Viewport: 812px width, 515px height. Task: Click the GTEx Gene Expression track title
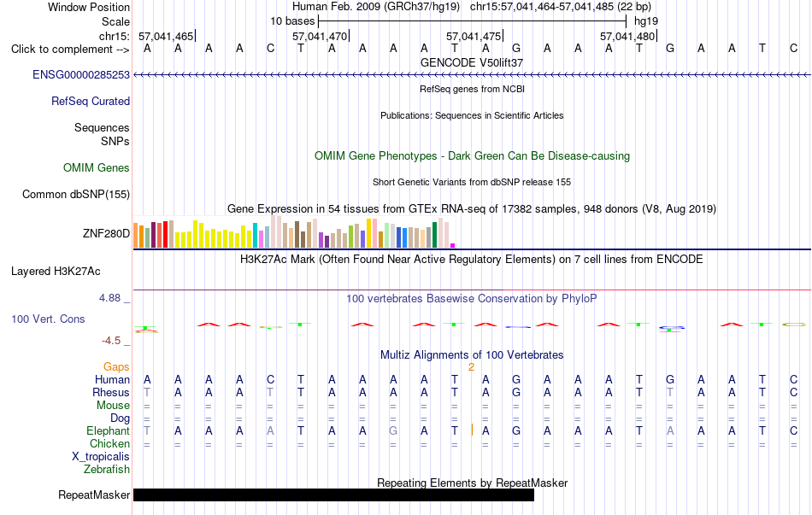[472, 209]
